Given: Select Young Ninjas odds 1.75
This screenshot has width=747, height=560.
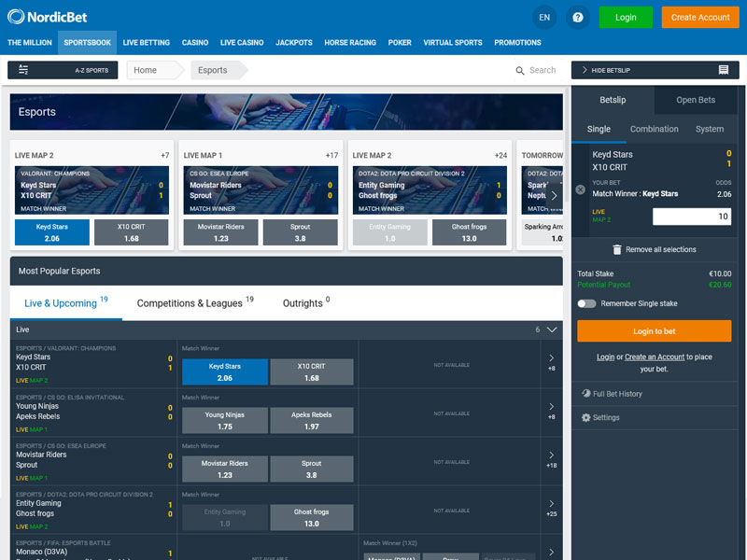Looking at the screenshot, I should 225,421.
